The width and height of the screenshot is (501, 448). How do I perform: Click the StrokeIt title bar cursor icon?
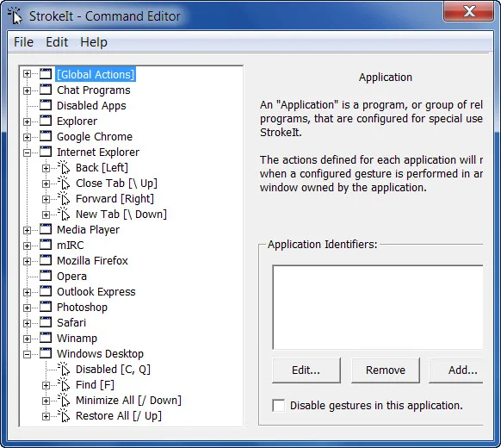15,16
